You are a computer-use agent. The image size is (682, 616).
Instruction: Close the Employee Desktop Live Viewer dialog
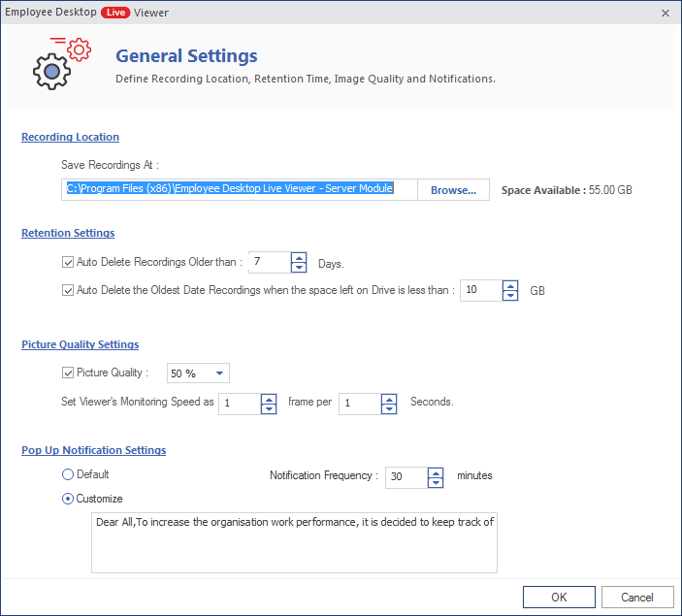pos(666,13)
